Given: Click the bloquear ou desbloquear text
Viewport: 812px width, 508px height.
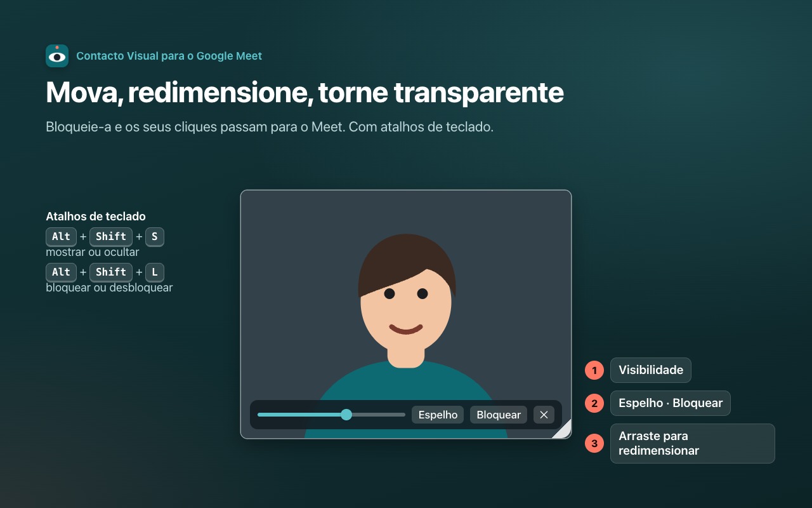Looking at the screenshot, I should (x=109, y=288).
